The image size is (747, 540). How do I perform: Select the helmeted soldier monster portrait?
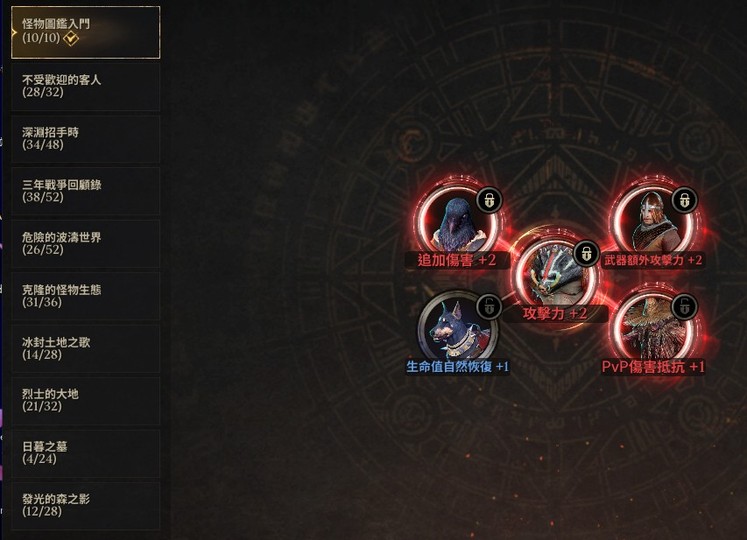click(x=653, y=221)
